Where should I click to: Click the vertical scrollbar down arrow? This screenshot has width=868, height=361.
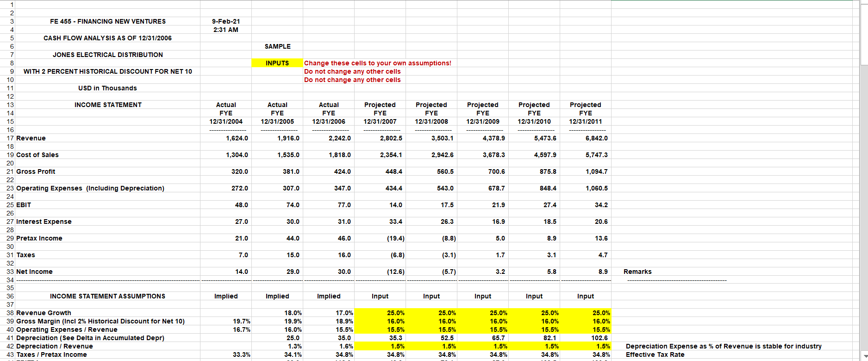[864, 357]
